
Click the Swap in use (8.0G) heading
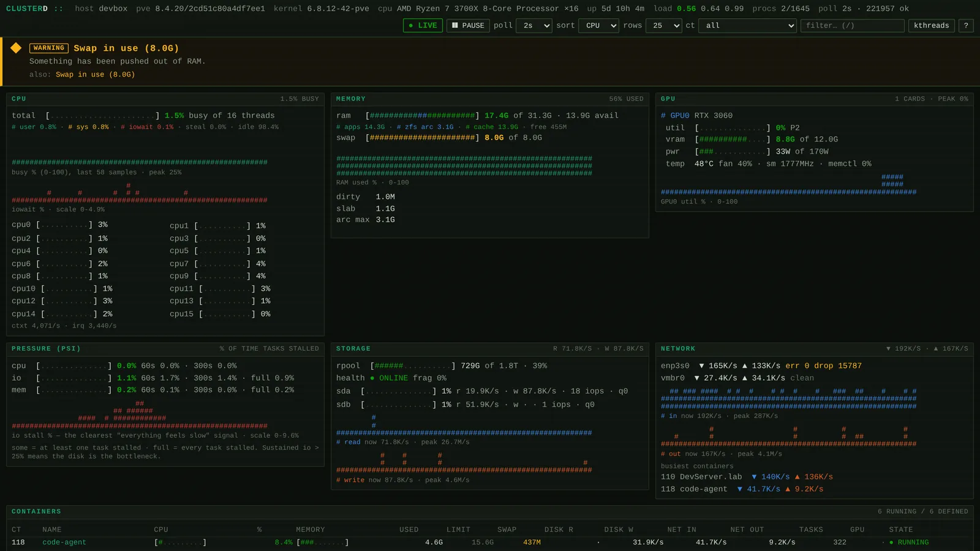pos(126,48)
